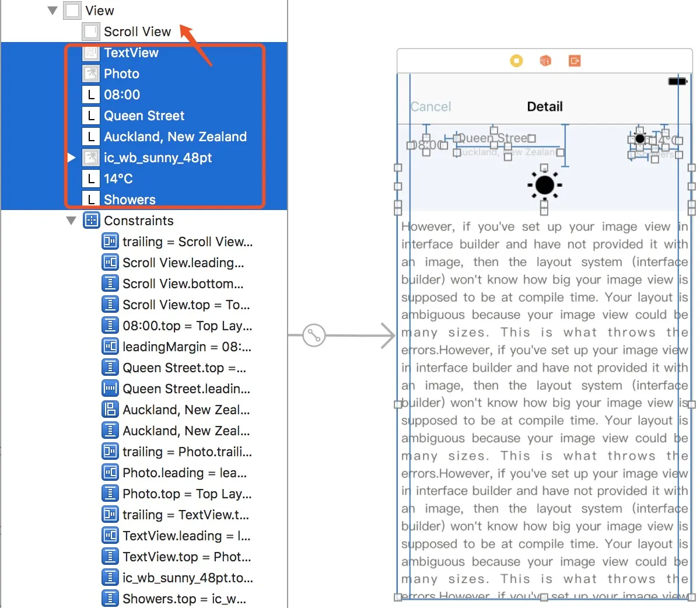
Task: Click the 14°C label icon
Action: (x=91, y=179)
